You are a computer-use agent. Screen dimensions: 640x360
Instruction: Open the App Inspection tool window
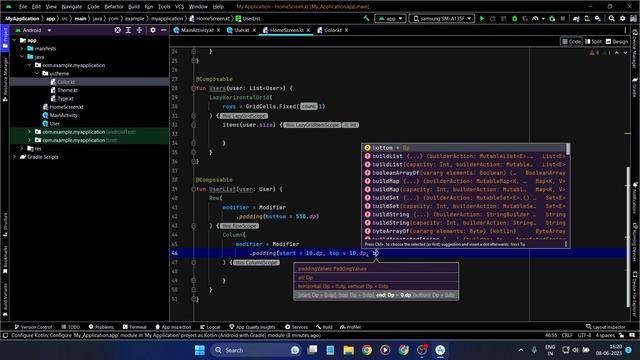tap(173, 327)
